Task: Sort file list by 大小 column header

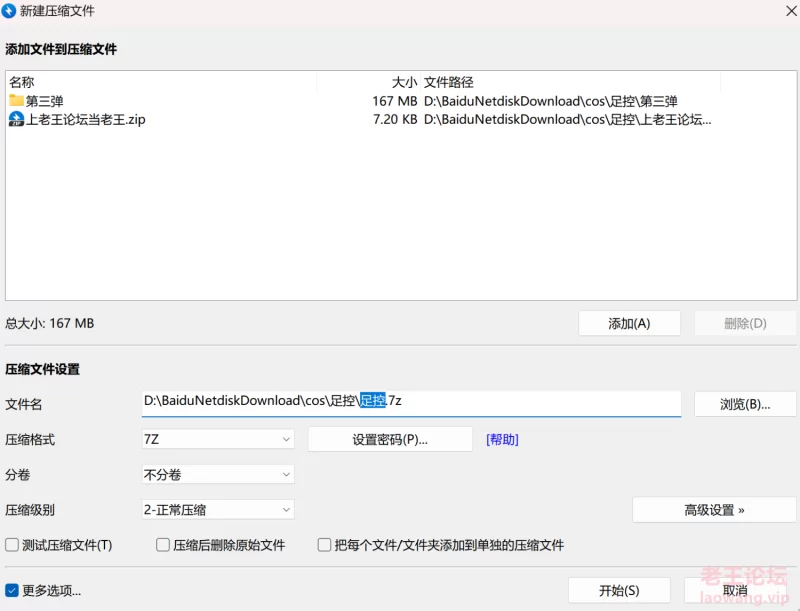Action: pos(403,82)
